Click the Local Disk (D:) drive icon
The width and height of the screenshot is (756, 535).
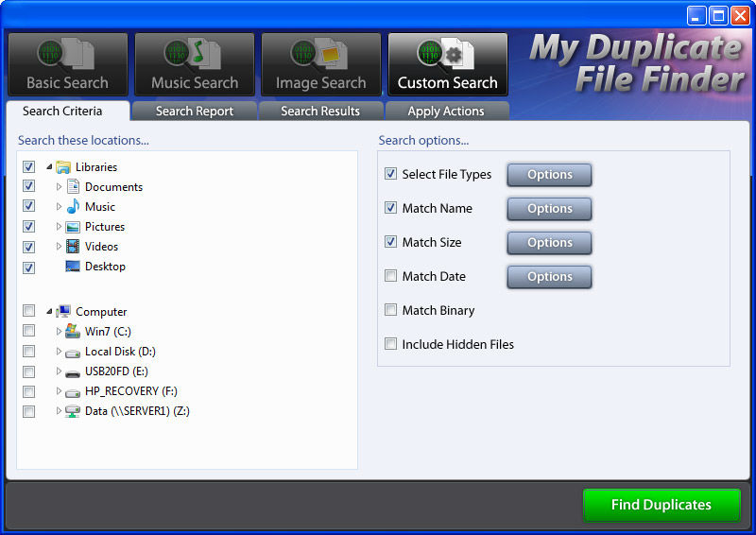(x=73, y=354)
